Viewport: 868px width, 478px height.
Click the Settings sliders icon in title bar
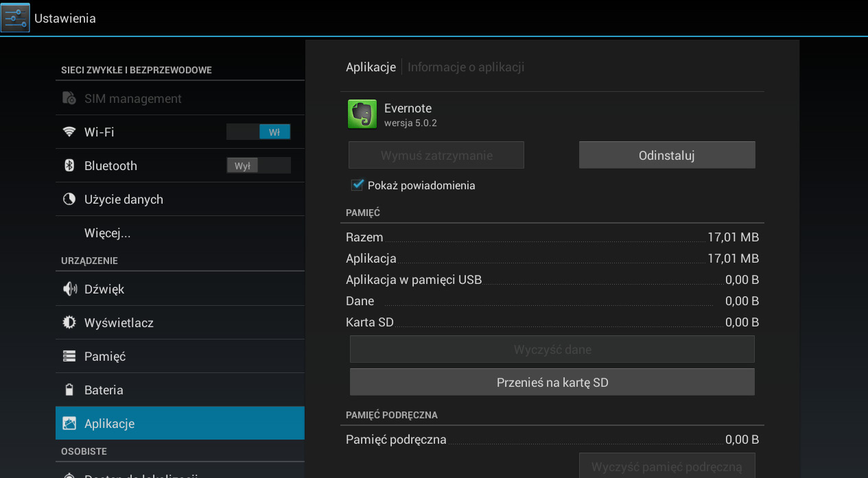tap(15, 18)
